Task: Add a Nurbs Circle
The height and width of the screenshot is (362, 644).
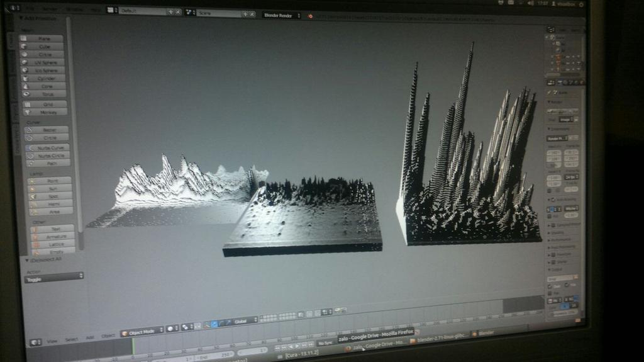Action: coord(48,156)
